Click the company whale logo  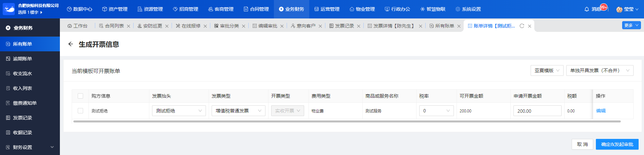tap(9, 9)
